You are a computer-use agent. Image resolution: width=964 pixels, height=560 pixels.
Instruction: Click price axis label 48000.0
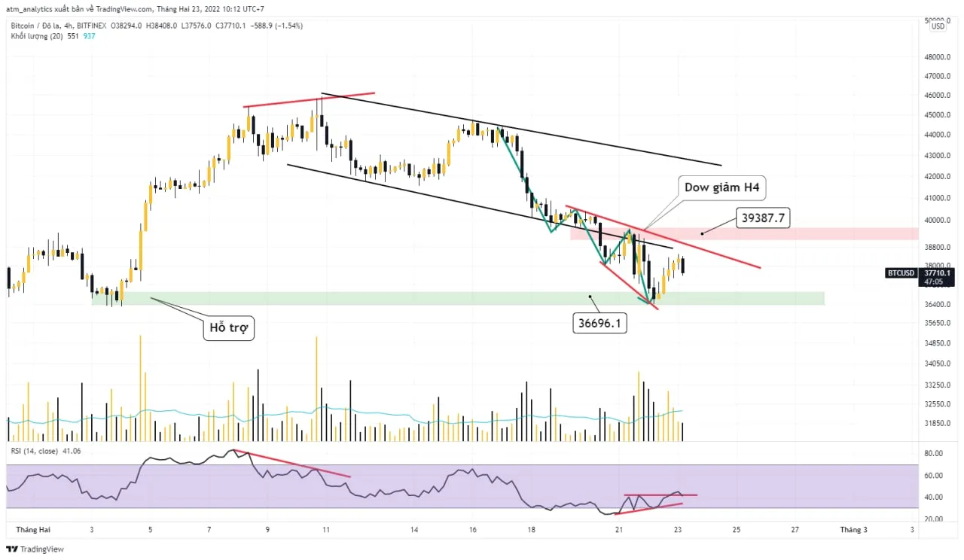(937, 57)
